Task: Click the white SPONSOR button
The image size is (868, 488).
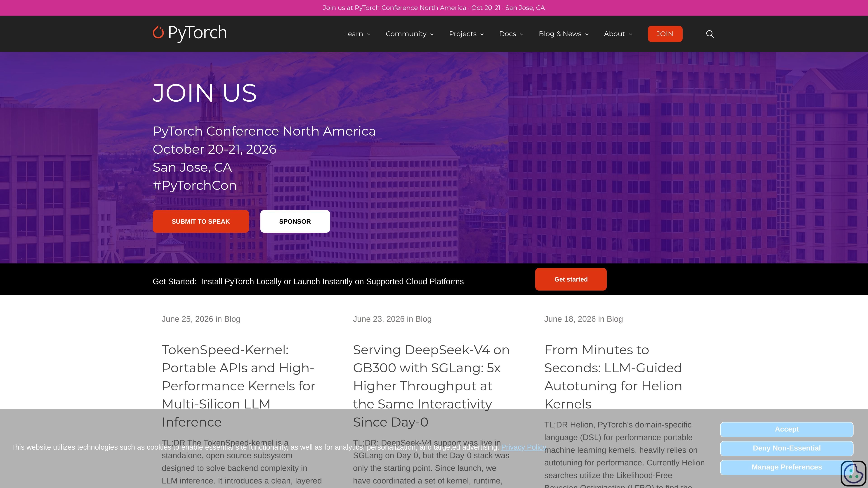Action: 295,221
